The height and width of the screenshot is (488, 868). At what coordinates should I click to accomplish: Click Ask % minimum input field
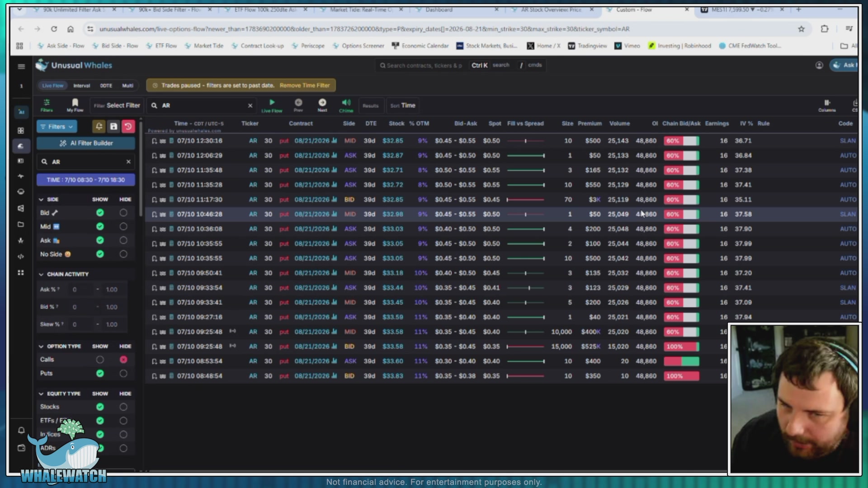click(x=81, y=289)
